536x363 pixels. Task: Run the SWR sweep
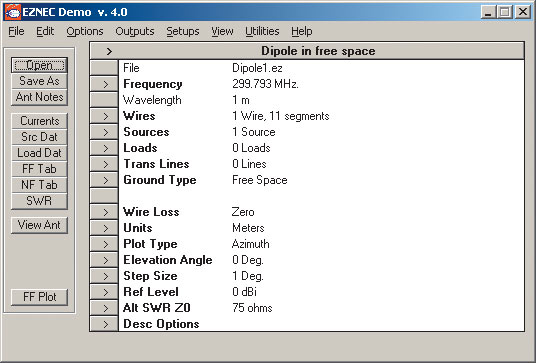coord(39,201)
